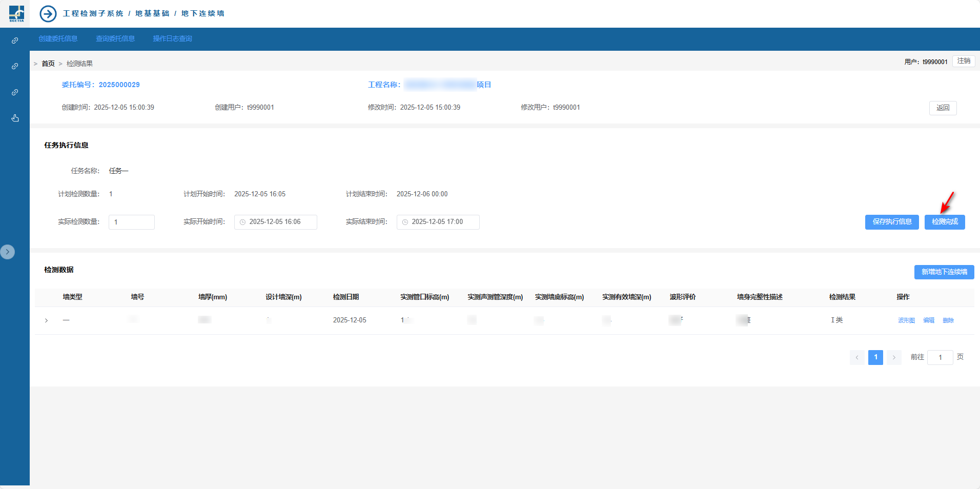Click the hand pointer icon in the sidebar
The height and width of the screenshot is (489, 980).
click(x=15, y=118)
